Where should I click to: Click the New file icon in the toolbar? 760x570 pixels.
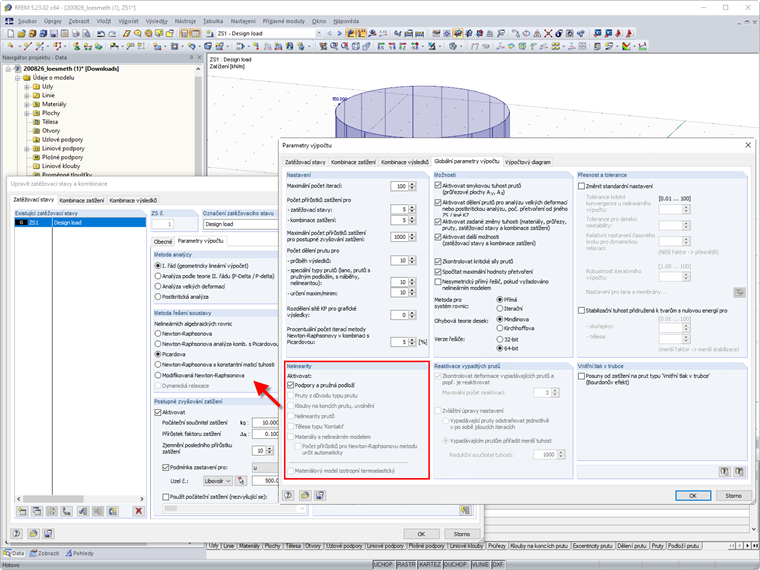(x=11, y=33)
